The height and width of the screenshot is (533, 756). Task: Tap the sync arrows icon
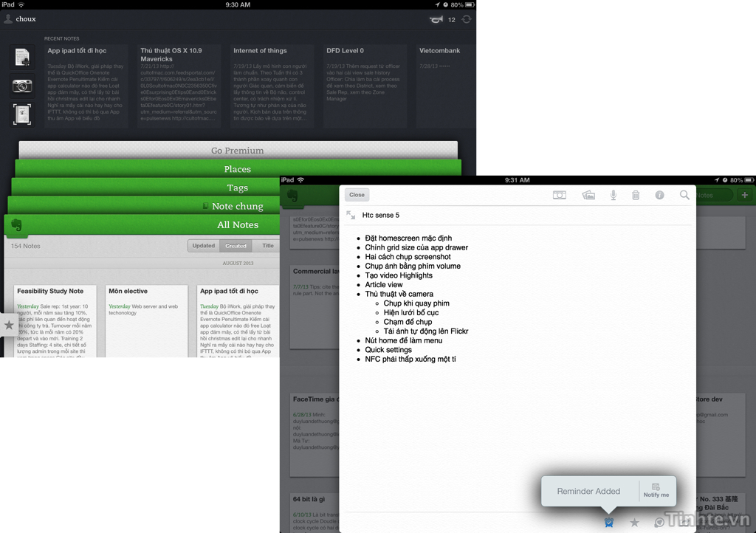467,19
